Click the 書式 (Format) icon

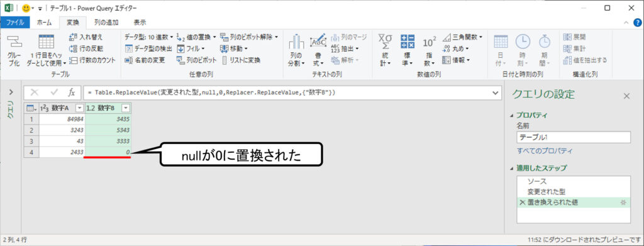pos(318,41)
